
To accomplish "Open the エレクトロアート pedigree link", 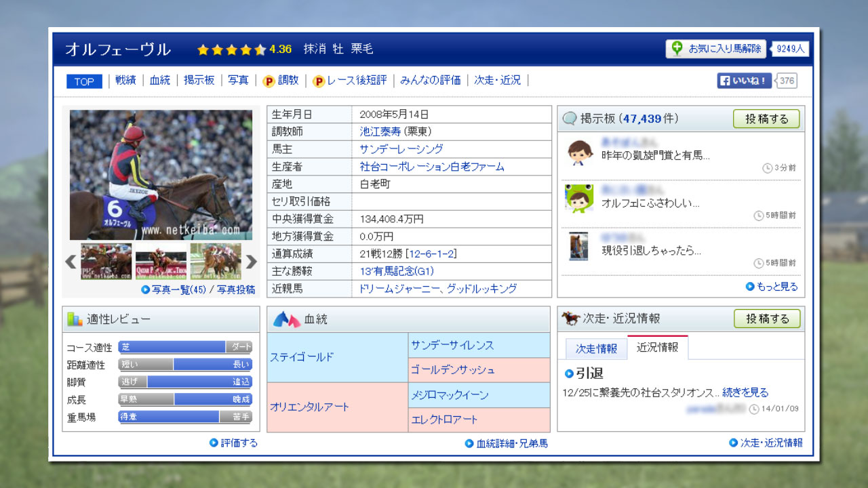I will click(x=444, y=420).
